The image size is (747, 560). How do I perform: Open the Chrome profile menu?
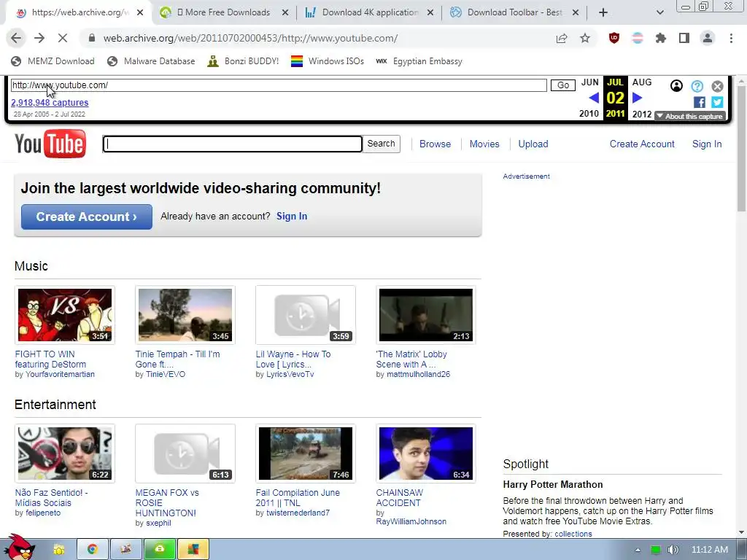tap(708, 38)
